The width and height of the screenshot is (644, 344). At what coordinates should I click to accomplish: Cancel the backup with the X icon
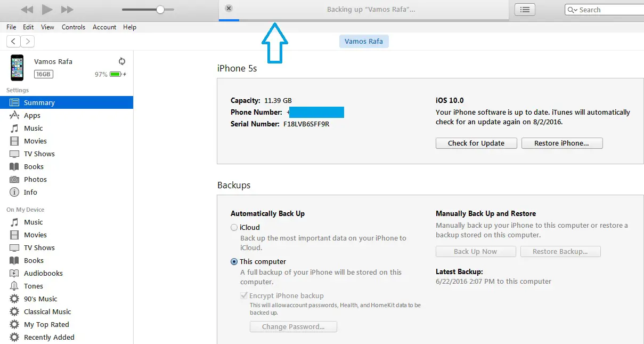[229, 8]
